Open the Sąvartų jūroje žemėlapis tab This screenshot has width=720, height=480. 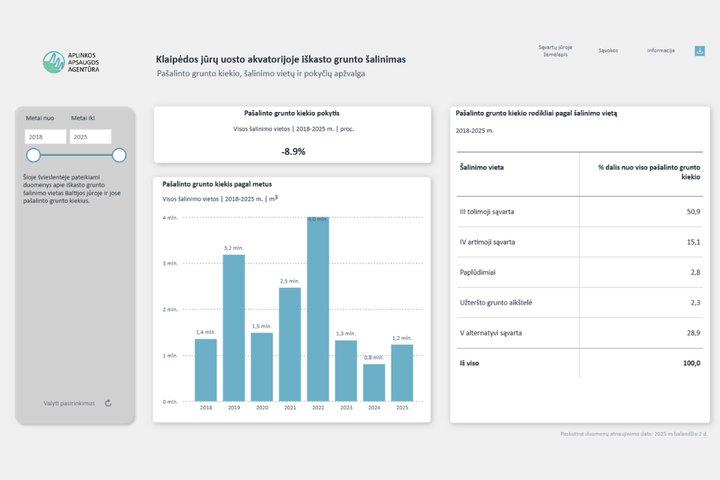coord(555,51)
